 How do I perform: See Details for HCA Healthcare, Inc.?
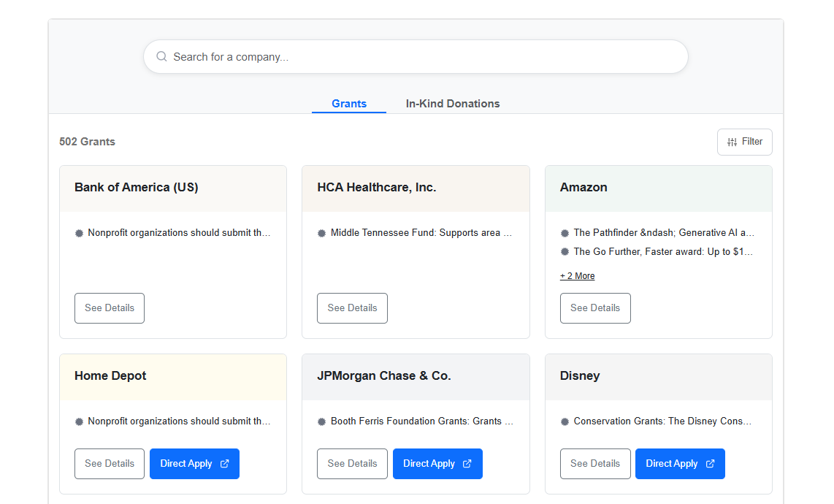pyautogui.click(x=352, y=308)
